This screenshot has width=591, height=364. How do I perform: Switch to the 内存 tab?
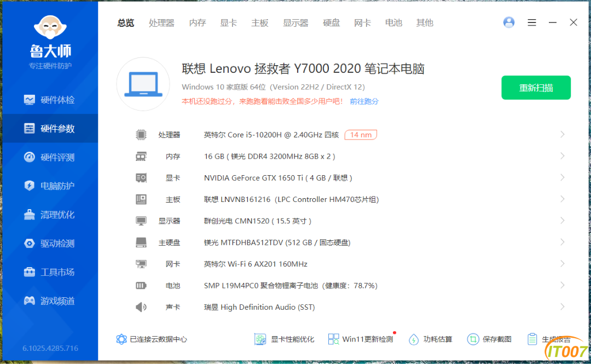point(198,23)
